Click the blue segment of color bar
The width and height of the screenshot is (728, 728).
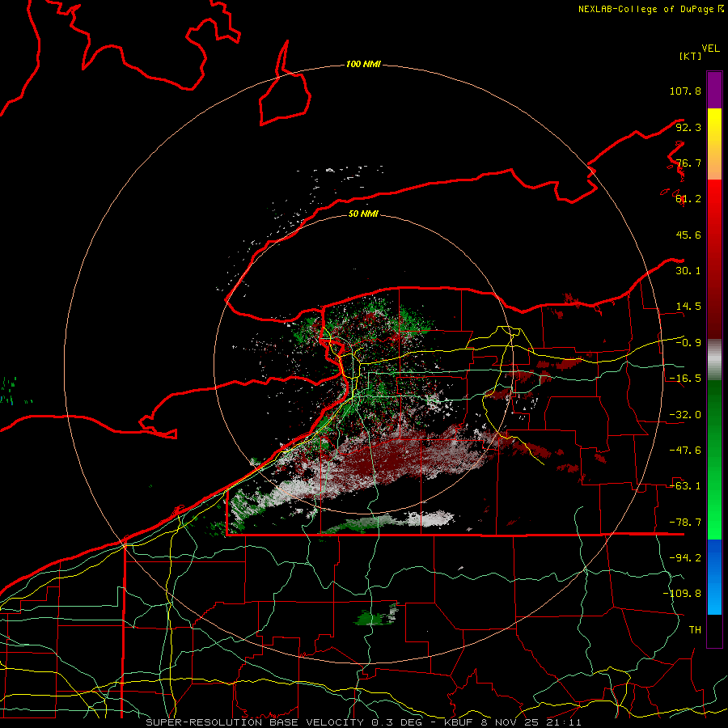[x=714, y=577]
